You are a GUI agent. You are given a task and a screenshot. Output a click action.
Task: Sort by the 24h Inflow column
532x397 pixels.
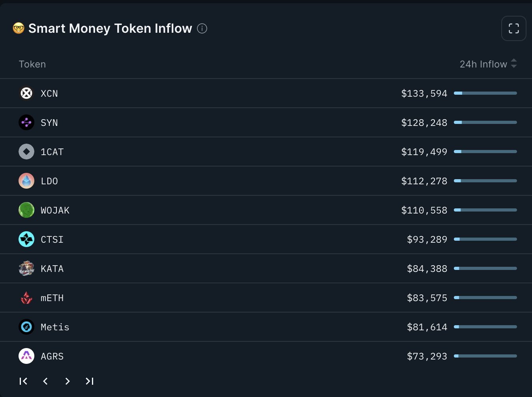coord(488,64)
